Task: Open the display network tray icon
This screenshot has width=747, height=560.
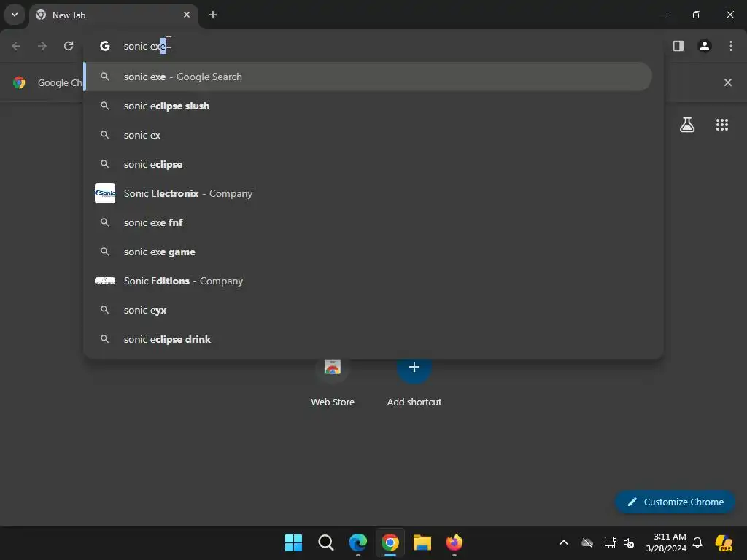Action: (x=610, y=542)
